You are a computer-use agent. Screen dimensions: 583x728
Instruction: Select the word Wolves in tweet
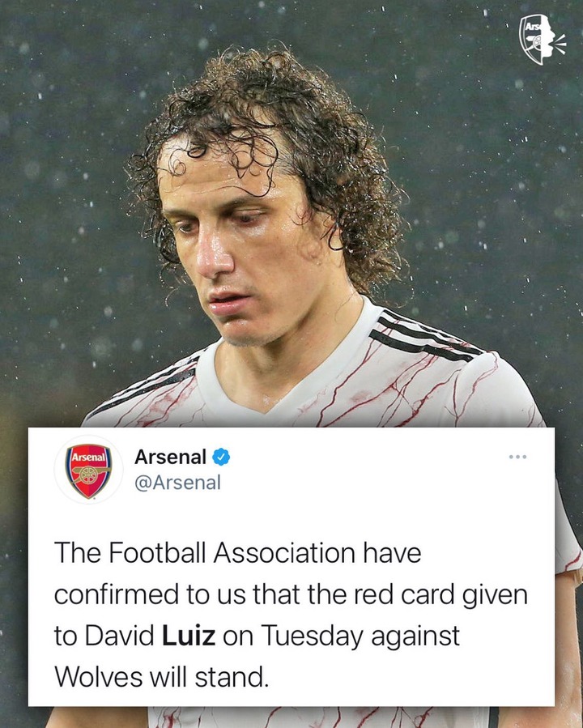99,678
